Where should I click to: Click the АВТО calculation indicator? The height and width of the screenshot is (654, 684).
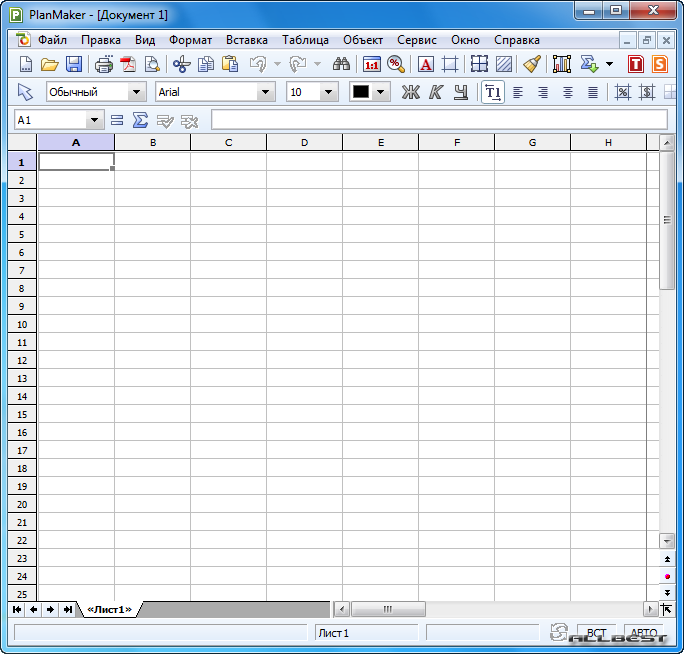tap(644, 633)
